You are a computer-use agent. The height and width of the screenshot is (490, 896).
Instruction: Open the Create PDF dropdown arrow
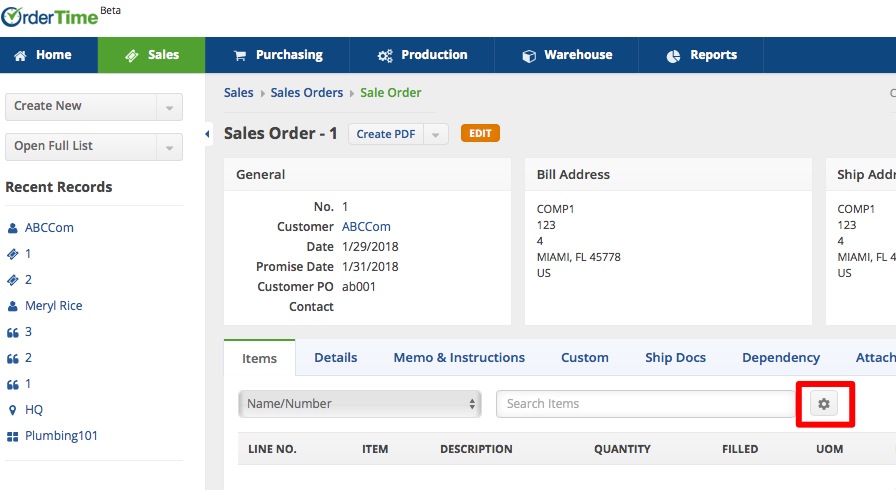(436, 134)
